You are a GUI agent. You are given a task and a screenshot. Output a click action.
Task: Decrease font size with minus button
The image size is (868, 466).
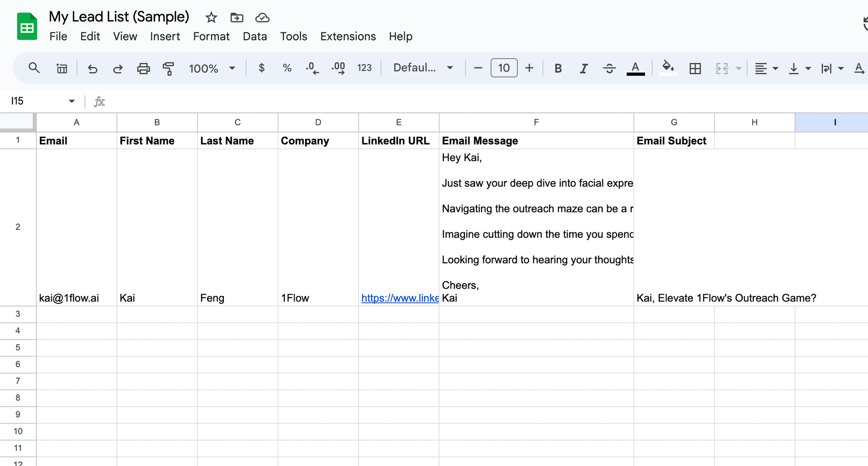478,68
